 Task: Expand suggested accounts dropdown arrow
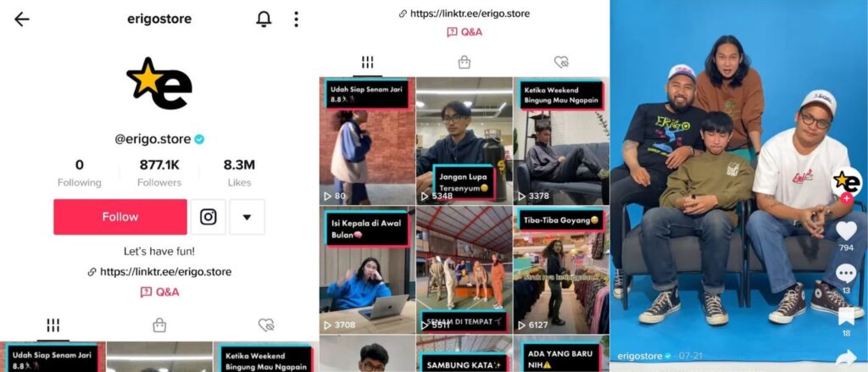247,217
